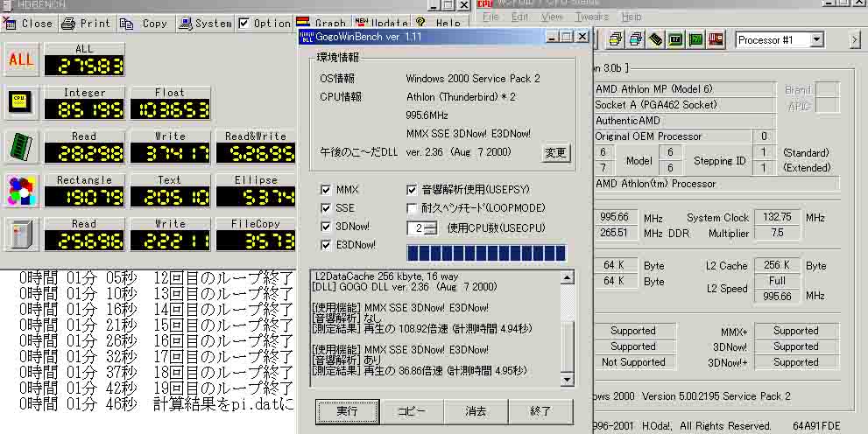The image size is (868, 434).
Task: Click the red ALL benchmark icon in HDBENCH
Action: (x=21, y=59)
